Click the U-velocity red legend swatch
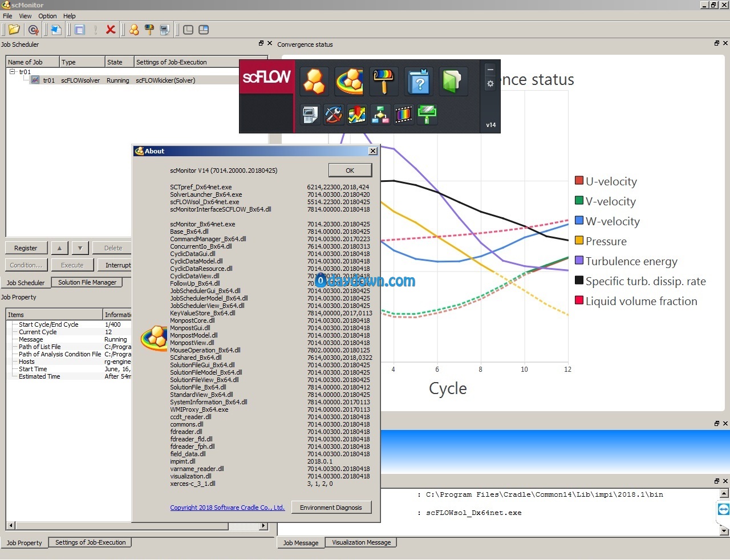Image resolution: width=730 pixels, height=560 pixels. 579,181
